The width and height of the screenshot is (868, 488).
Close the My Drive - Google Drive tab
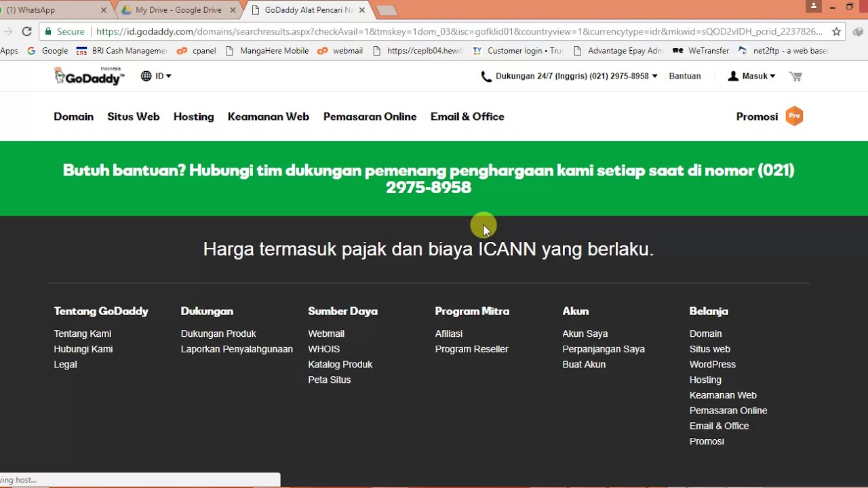coord(233,10)
